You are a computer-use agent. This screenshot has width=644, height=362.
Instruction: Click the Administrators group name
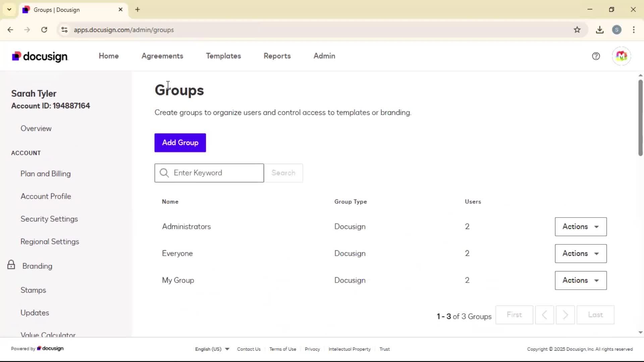(186, 227)
